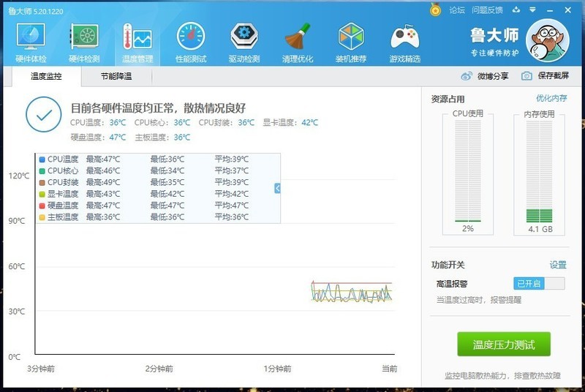The height and width of the screenshot is (392, 585).
Task: Toggle 主板温度 orange legend swatch
Action: (42, 217)
